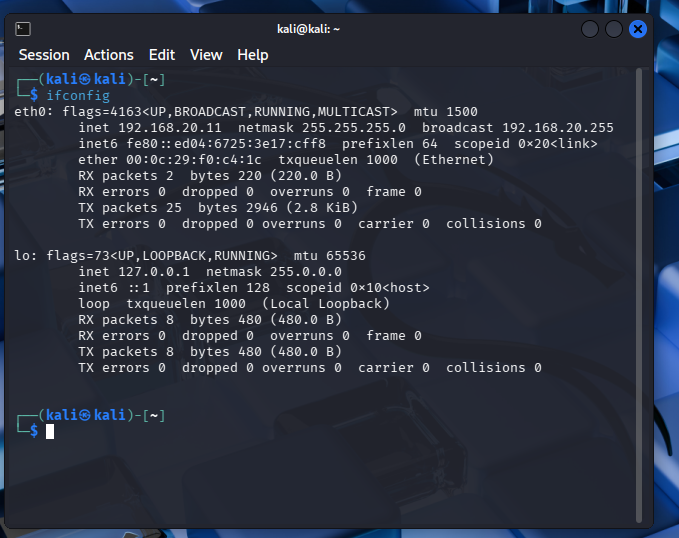
Task: Open the Edit menu
Action: [162, 55]
